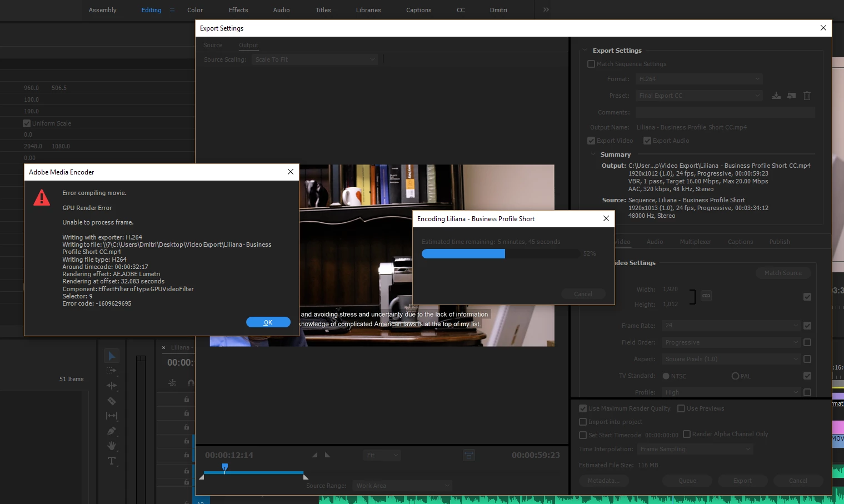Select the NTSC radio button
This screenshot has height=504, width=844.
[x=666, y=376]
